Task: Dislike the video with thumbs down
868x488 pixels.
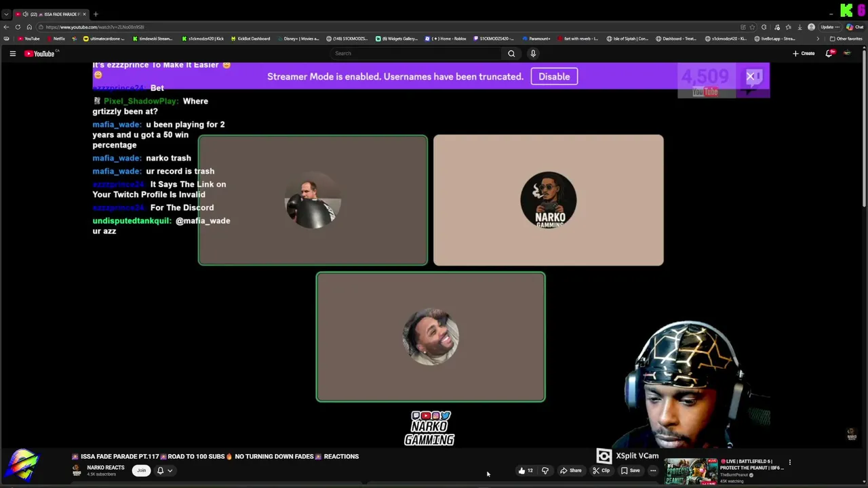Action: [x=545, y=470]
